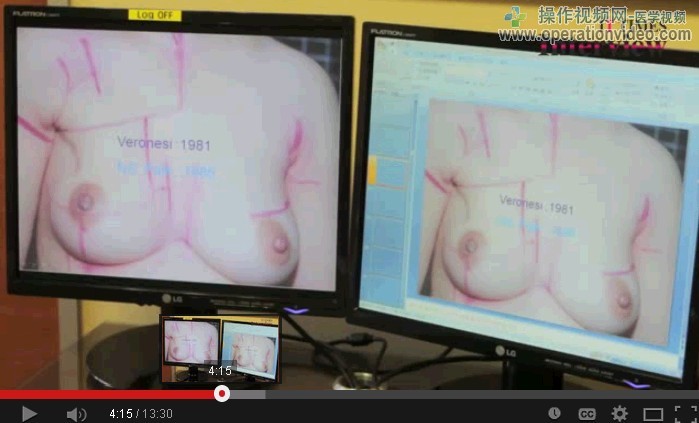Toggle closed captions CC
Screen dimensions: 699x423
click(x=587, y=414)
